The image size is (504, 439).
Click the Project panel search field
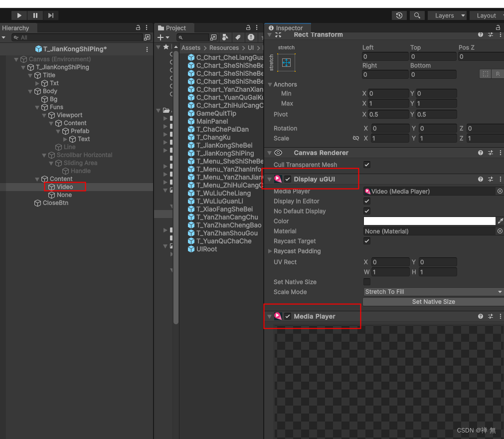(193, 37)
